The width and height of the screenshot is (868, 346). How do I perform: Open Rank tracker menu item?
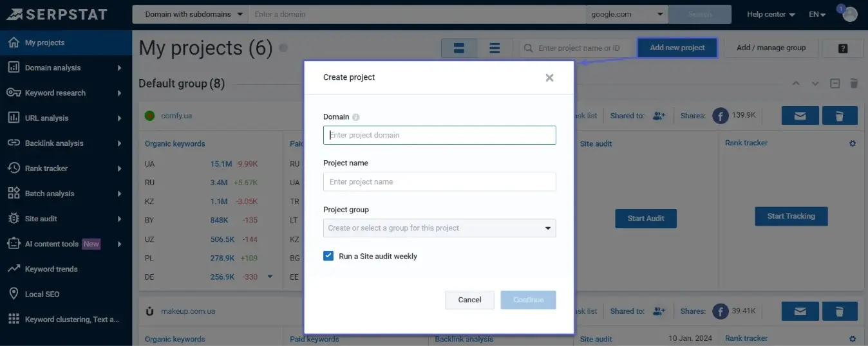pyautogui.click(x=66, y=168)
